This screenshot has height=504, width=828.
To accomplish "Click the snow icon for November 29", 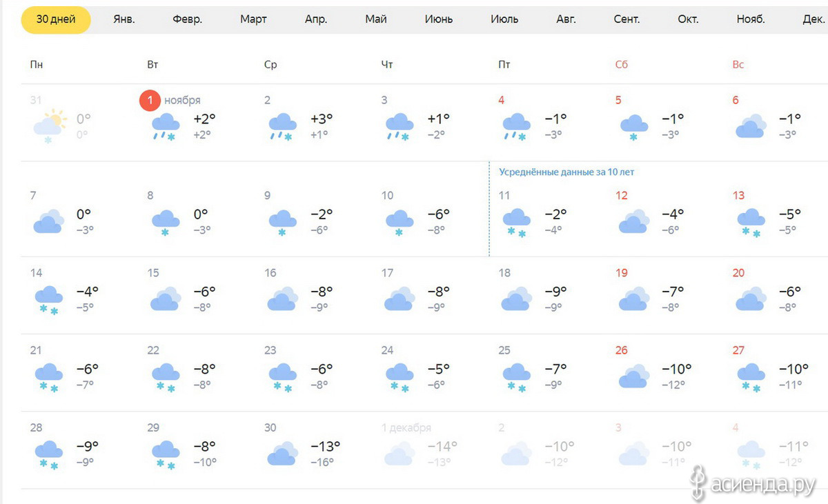I will (166, 454).
